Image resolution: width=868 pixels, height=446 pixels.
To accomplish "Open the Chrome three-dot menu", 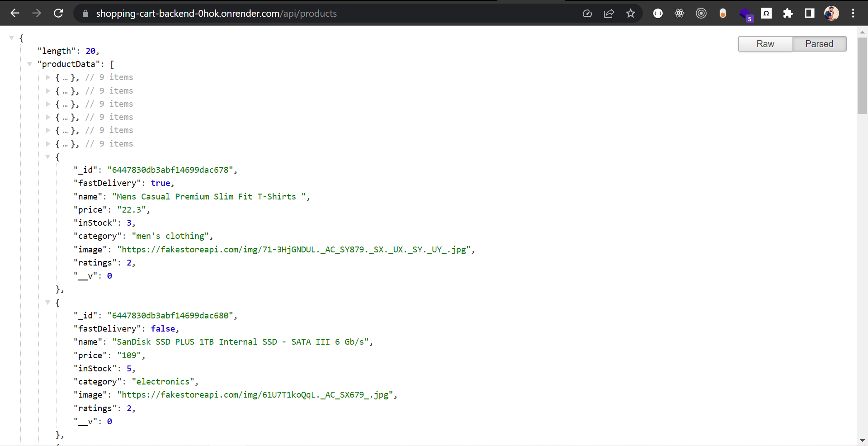I will coord(854,13).
